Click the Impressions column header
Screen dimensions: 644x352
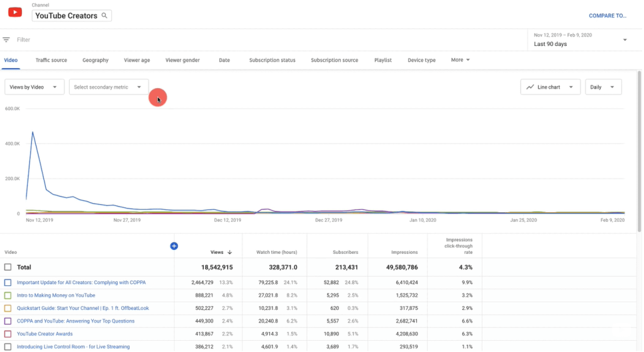[405, 253]
